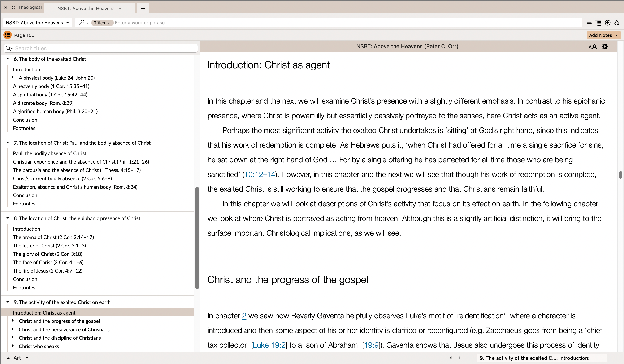The height and width of the screenshot is (364, 624).
Task: Collapse chapter 8 epiphanic presence of Christ
Action: 8,218
